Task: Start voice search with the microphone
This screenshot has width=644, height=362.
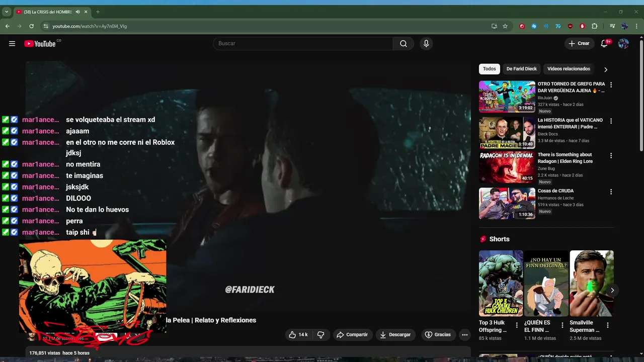Action: tap(426, 44)
